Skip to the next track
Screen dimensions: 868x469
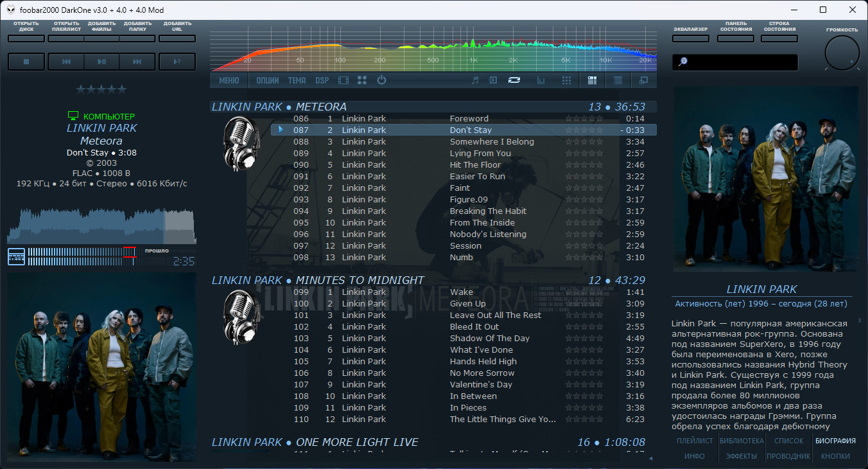click(137, 62)
